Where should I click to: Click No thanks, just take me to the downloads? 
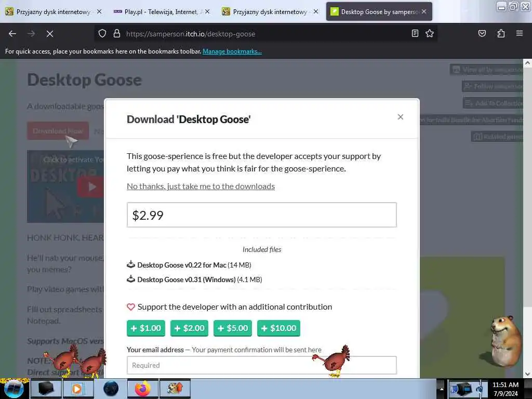coord(201,187)
